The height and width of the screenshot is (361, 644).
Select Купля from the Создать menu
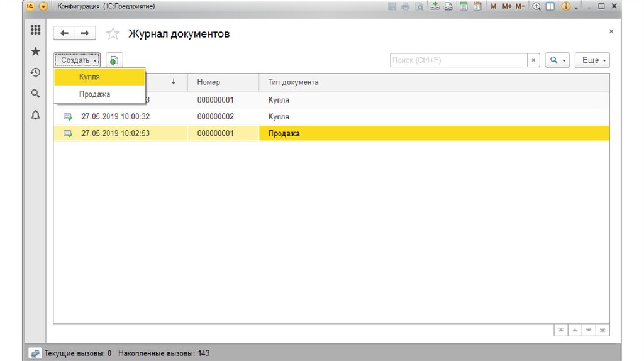point(99,77)
